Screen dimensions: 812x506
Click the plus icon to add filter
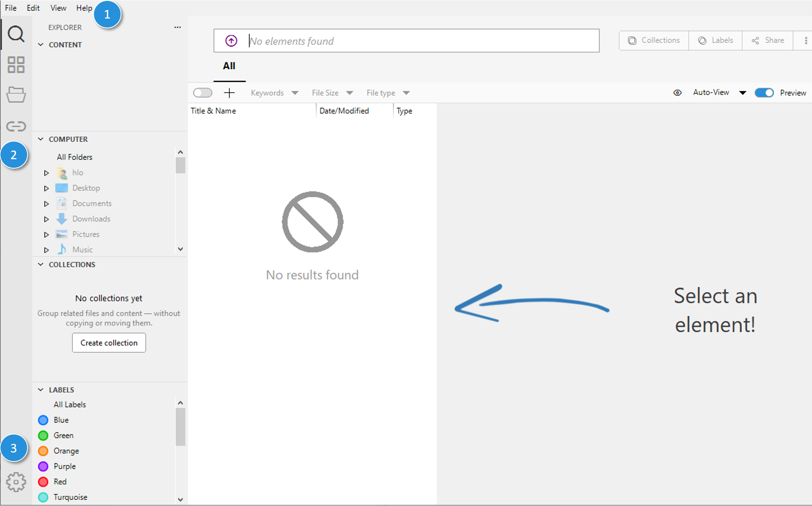coord(229,93)
